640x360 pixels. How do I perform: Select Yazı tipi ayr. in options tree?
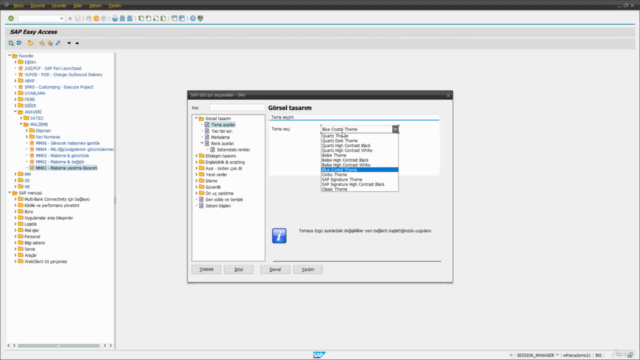click(x=222, y=131)
